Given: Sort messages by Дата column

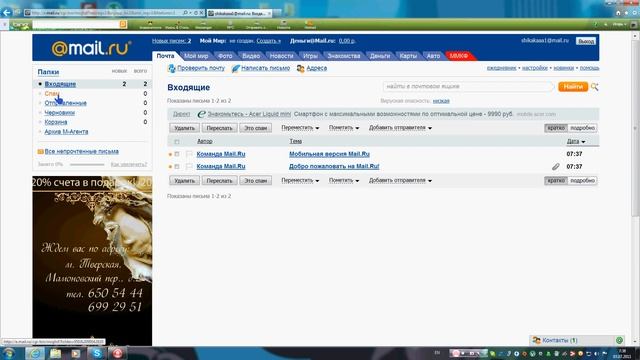Looking at the screenshot, I should pos(576,141).
